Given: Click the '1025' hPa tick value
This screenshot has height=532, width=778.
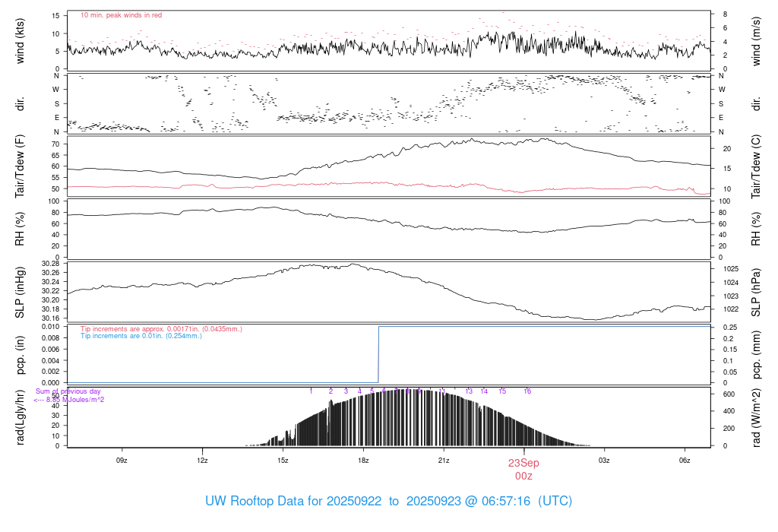Looking at the screenshot, I should [x=731, y=269].
